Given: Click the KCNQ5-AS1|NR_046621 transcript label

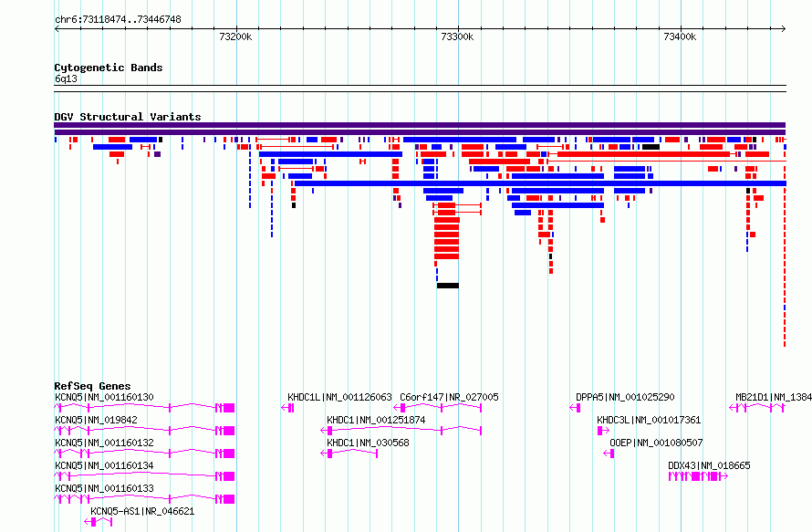Looking at the screenshot, I should coord(142,511).
